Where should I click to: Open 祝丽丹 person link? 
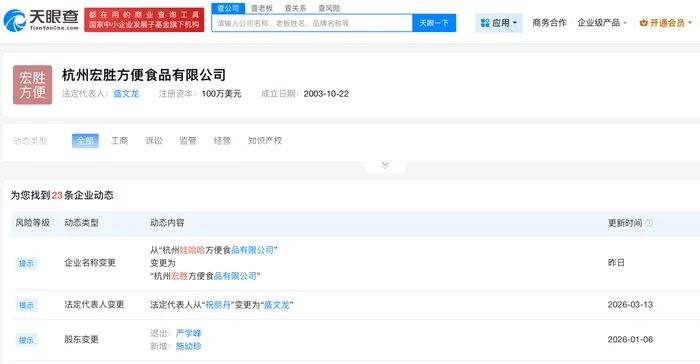[x=218, y=305]
